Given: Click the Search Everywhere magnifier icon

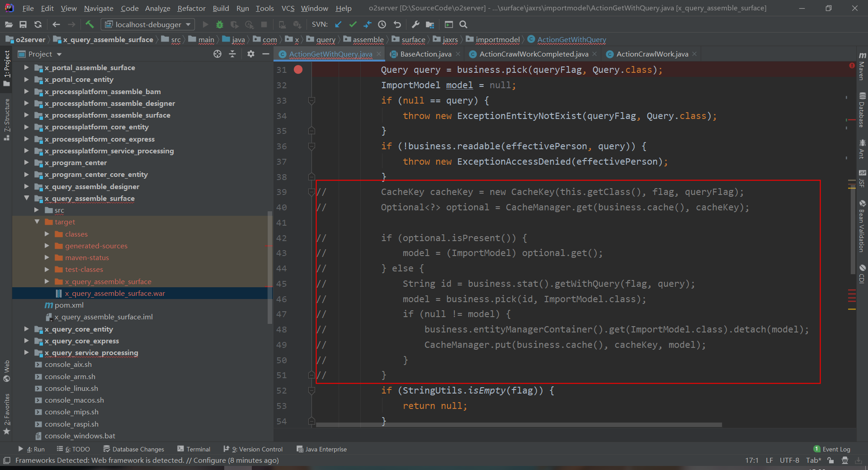Looking at the screenshot, I should (463, 24).
